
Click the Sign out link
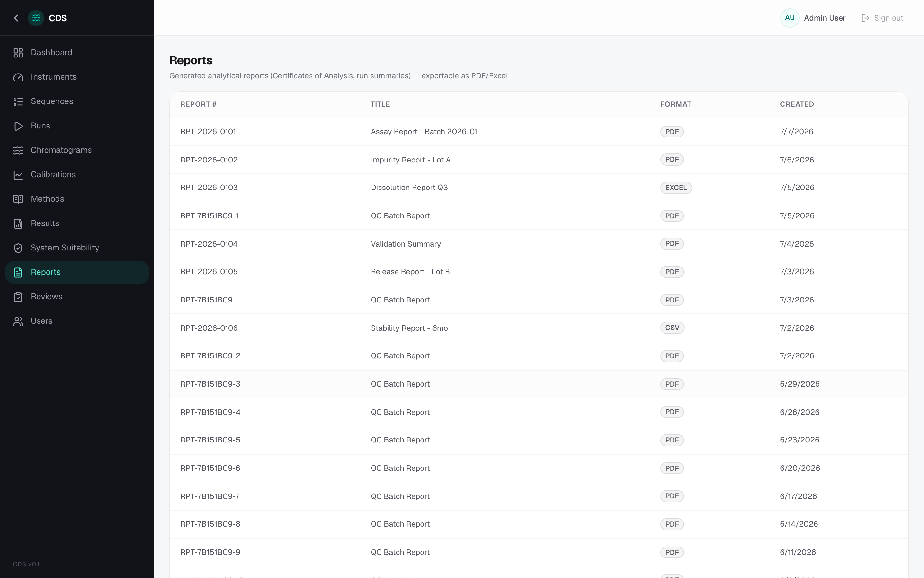click(882, 18)
